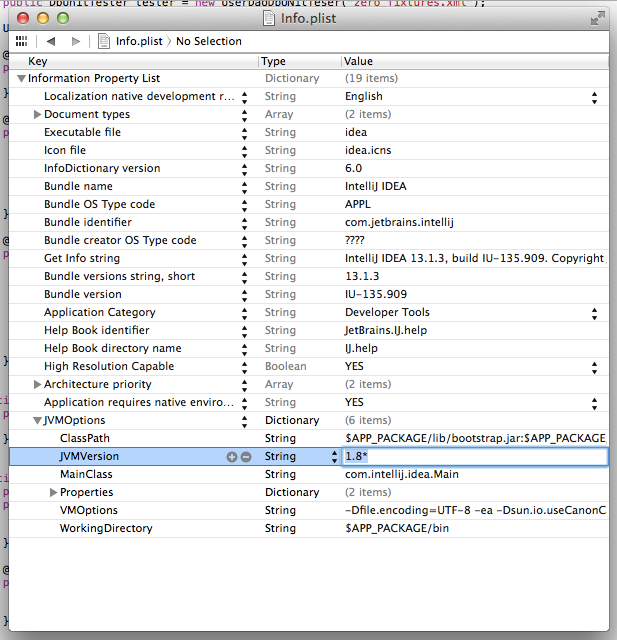Open key stepper for Bundle version row
Screen dimensions: 617x640
point(244,296)
